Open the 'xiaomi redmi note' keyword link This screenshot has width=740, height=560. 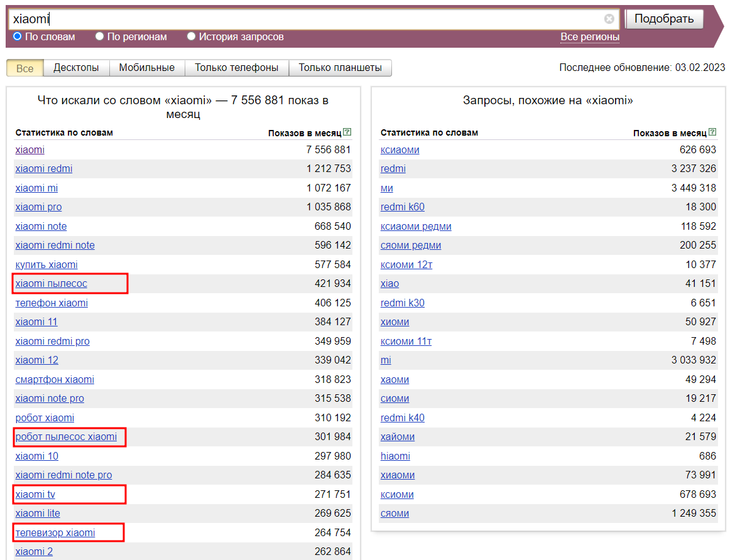(x=55, y=245)
